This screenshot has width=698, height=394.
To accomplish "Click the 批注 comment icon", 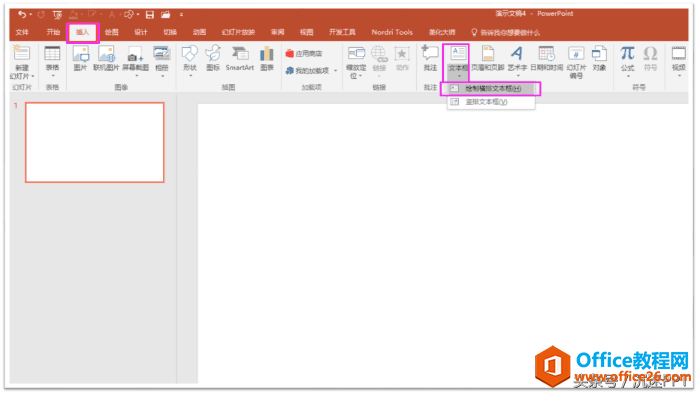I will [x=430, y=58].
